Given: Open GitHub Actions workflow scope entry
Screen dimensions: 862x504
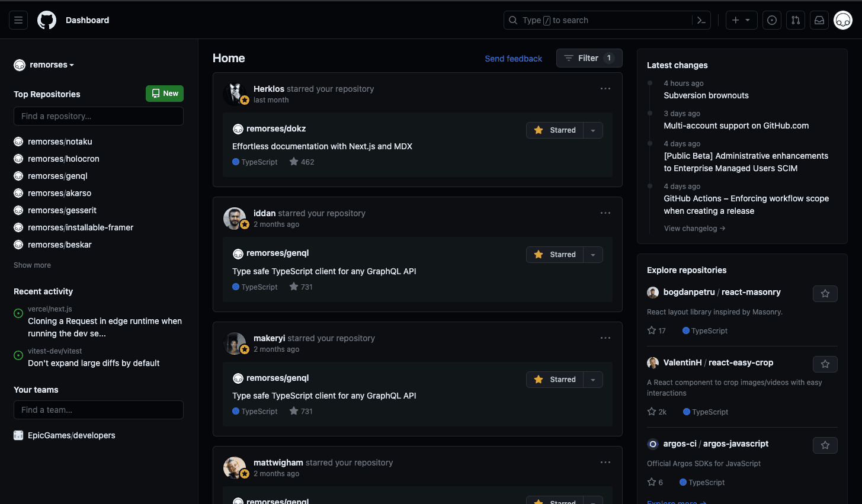Looking at the screenshot, I should point(746,205).
